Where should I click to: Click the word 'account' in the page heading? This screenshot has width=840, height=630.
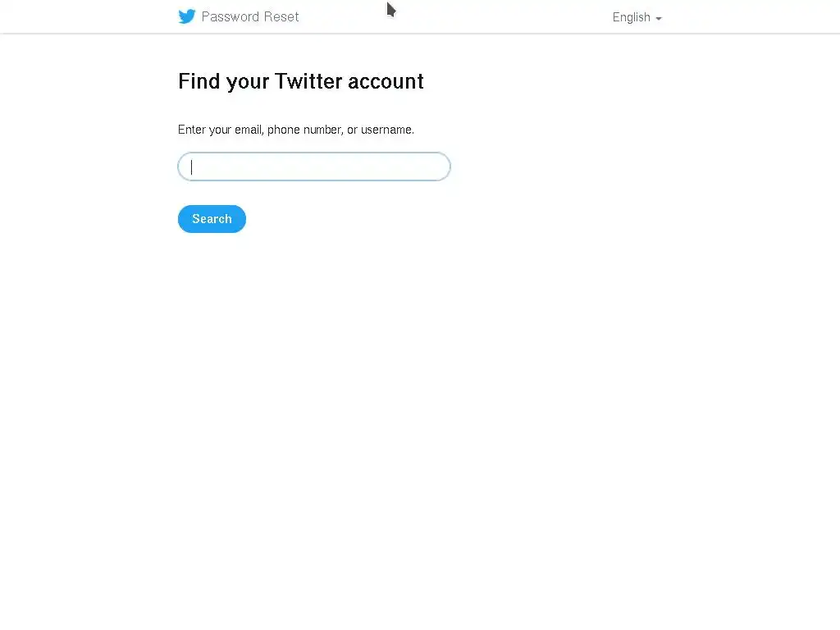click(x=386, y=81)
